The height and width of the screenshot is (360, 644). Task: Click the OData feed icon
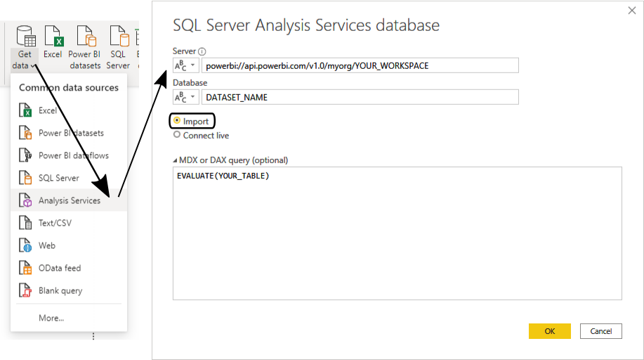click(x=25, y=268)
